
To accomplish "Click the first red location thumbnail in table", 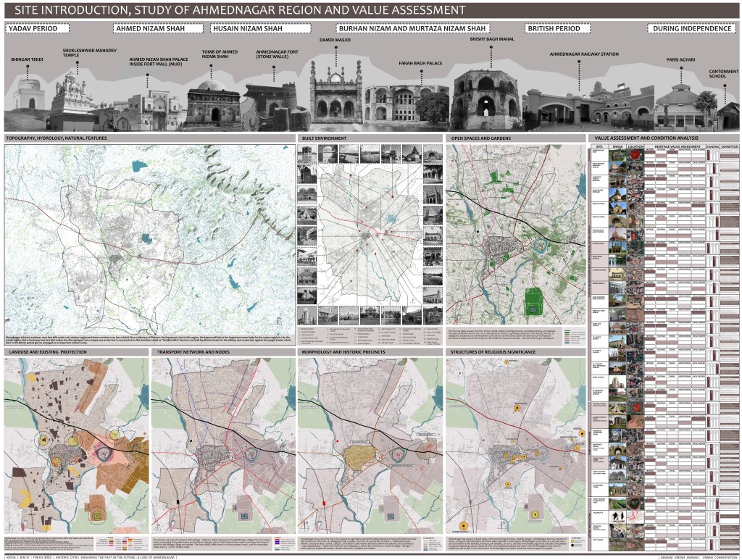I will tap(635, 157).
